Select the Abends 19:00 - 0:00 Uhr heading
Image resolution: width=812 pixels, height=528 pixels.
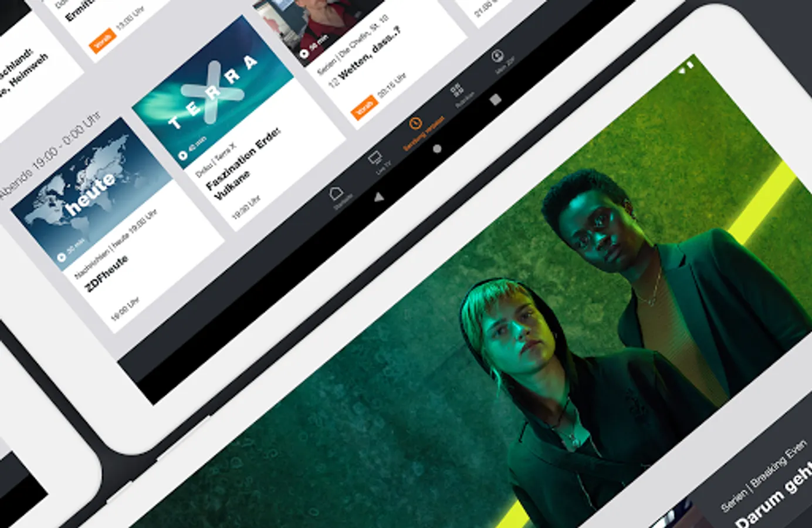[x=50, y=155]
